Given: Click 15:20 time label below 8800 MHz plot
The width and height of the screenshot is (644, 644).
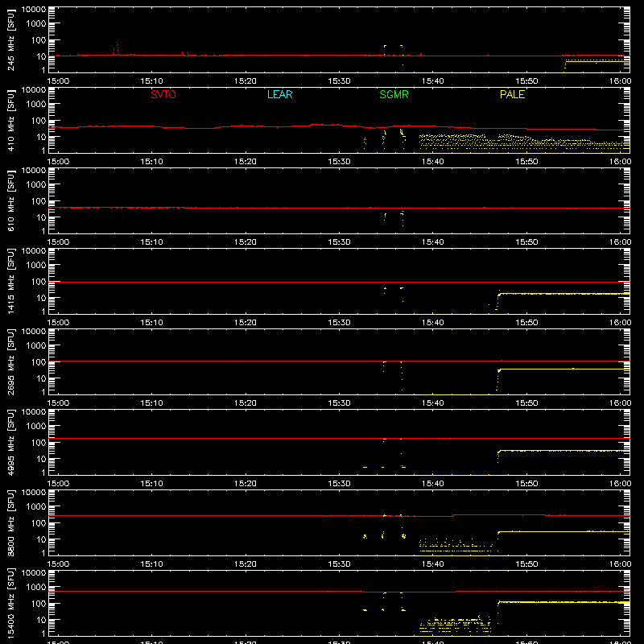Looking at the screenshot, I should coord(246,564).
